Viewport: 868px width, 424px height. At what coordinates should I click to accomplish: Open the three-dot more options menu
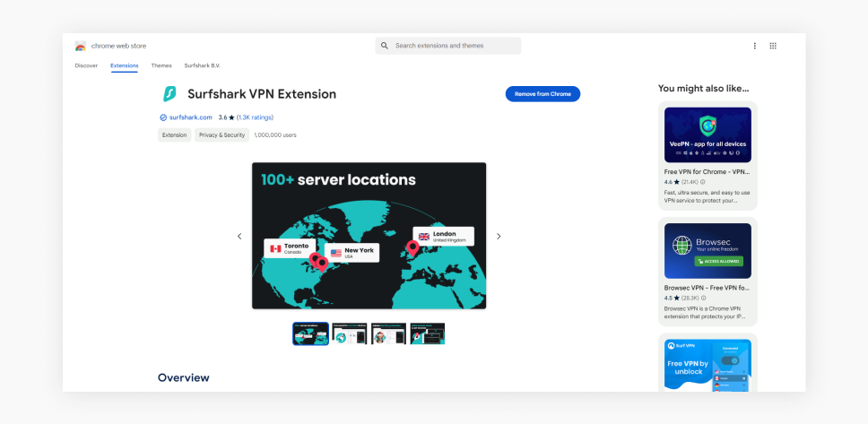pyautogui.click(x=754, y=46)
